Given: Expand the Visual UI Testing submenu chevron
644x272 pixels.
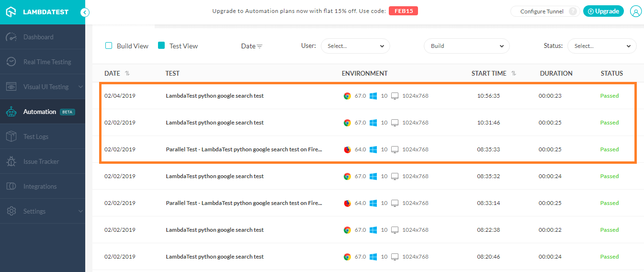Looking at the screenshot, I should coord(80,87).
